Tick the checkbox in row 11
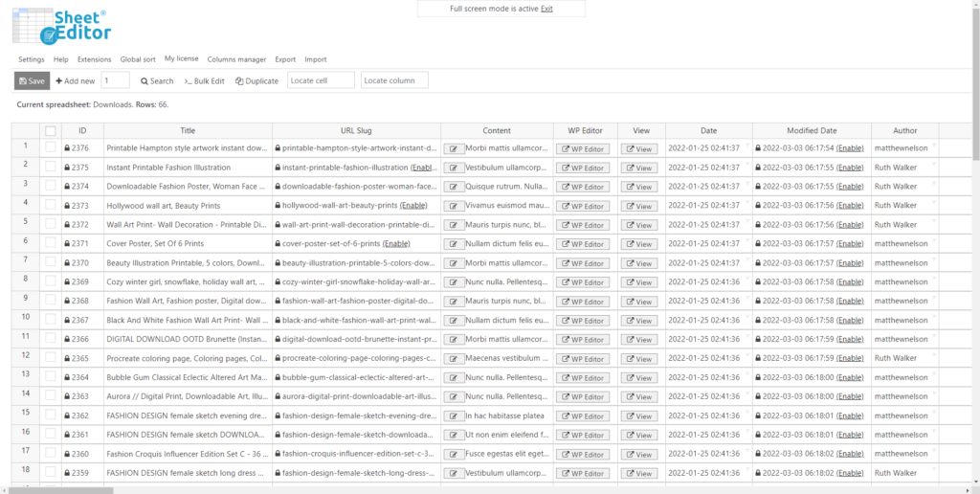The image size is (980, 494). click(x=51, y=338)
